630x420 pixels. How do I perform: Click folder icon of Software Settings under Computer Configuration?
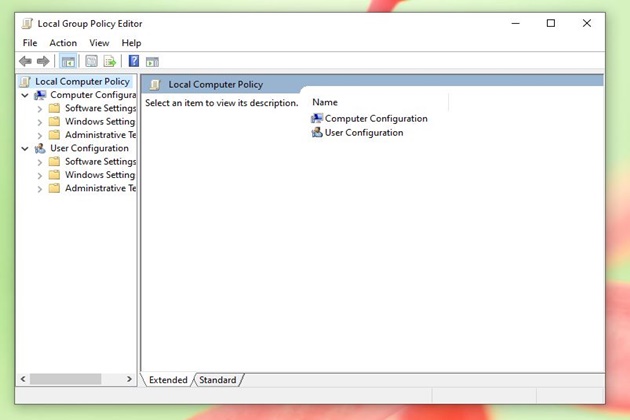coord(54,108)
